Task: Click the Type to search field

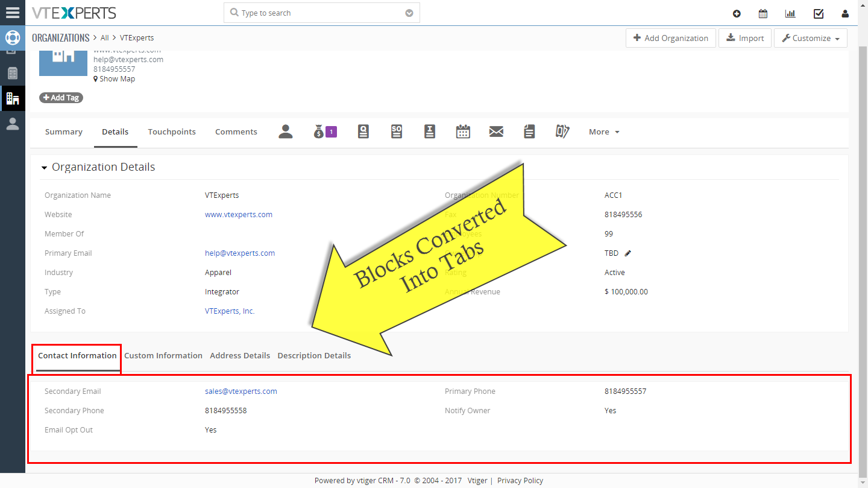Action: pyautogui.click(x=322, y=13)
